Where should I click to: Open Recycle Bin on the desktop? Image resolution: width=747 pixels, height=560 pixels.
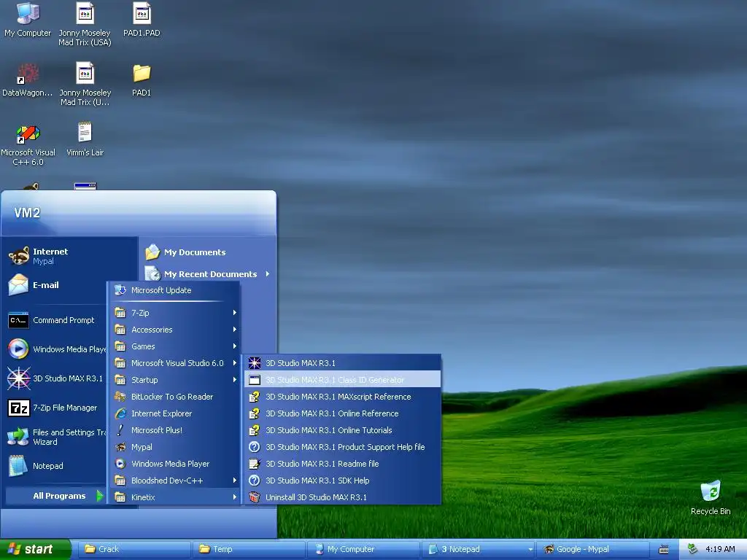point(711,497)
